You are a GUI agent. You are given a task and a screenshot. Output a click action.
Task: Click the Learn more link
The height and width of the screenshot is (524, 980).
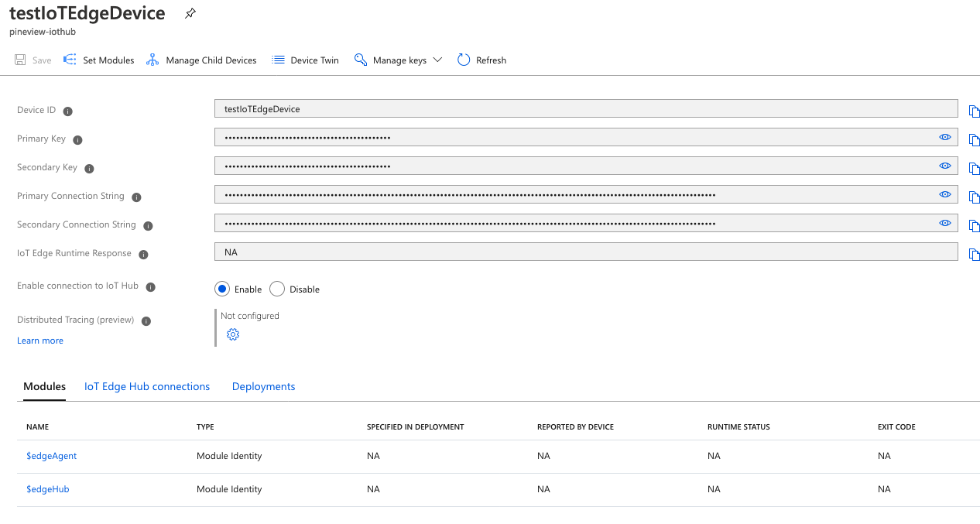[x=40, y=341]
